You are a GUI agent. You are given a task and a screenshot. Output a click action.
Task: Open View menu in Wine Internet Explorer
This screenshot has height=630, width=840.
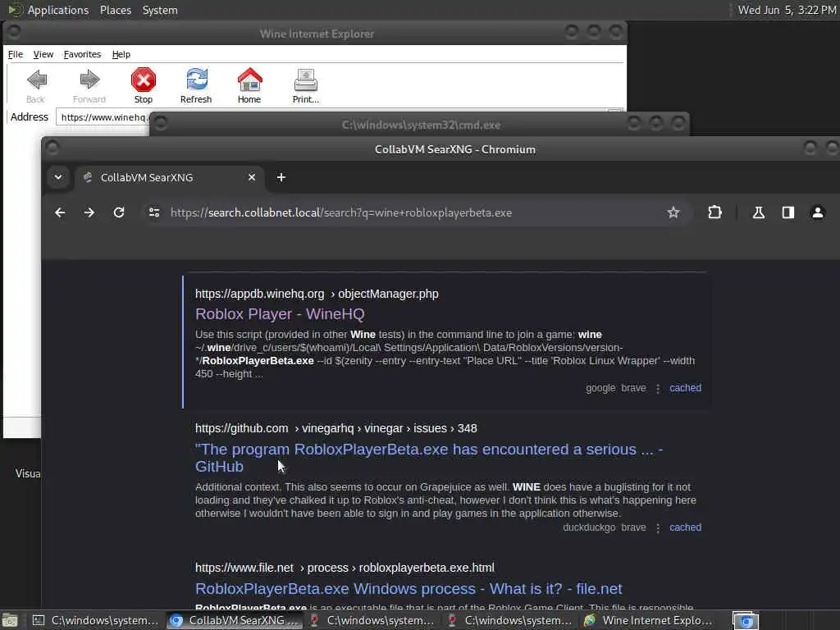tap(43, 54)
